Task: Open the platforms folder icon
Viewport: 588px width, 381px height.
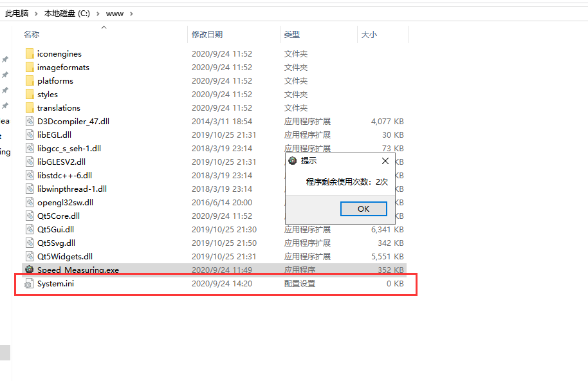Action: click(x=30, y=80)
